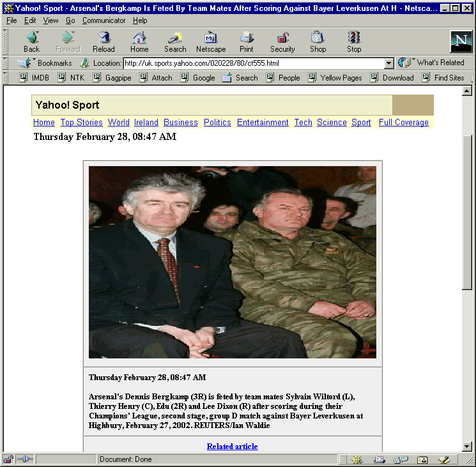Click the scrollbar up arrow

pos(467,91)
